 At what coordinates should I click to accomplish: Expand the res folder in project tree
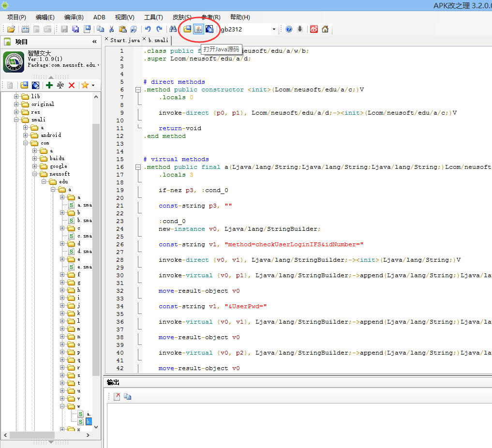[x=16, y=112]
